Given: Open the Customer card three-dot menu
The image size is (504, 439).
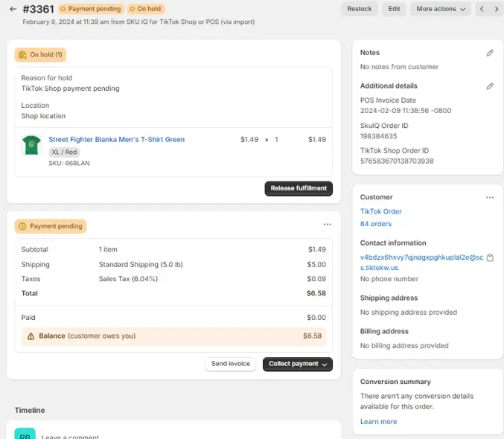Looking at the screenshot, I should pos(489,197).
